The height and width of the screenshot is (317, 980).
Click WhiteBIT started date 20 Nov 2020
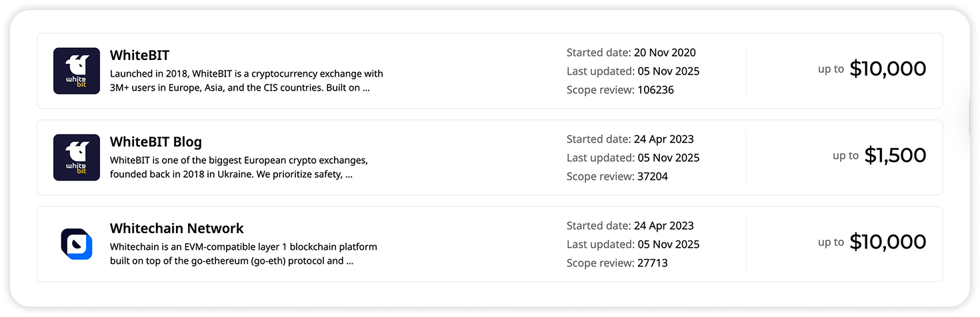pyautogui.click(x=664, y=53)
